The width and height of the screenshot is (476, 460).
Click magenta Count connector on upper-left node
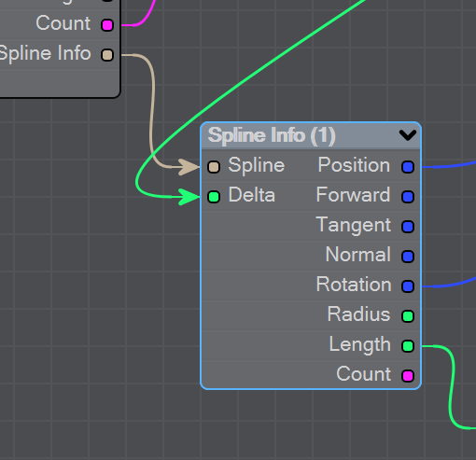pos(107,25)
